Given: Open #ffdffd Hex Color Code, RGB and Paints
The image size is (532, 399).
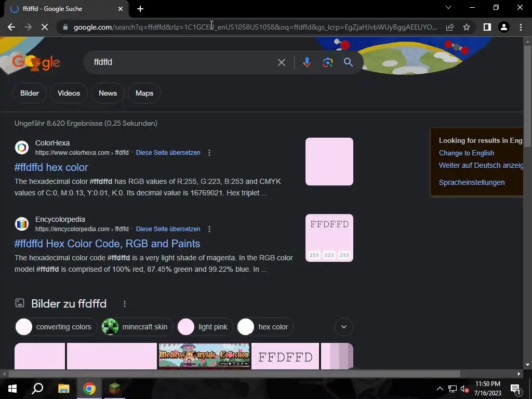Looking at the screenshot, I should tap(107, 244).
